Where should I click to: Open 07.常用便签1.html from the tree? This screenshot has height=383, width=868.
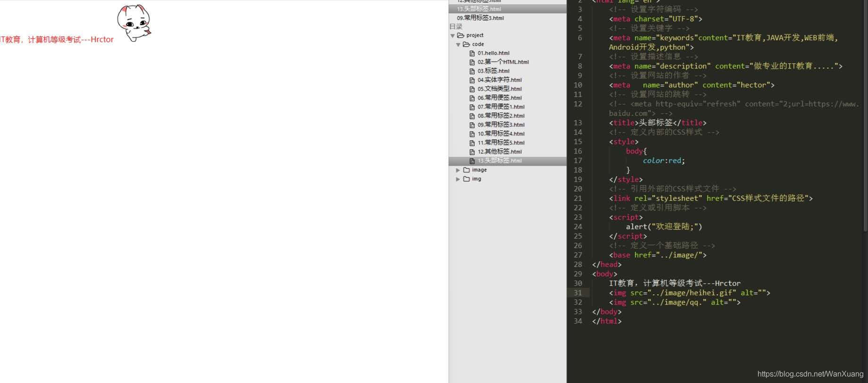pyautogui.click(x=501, y=107)
